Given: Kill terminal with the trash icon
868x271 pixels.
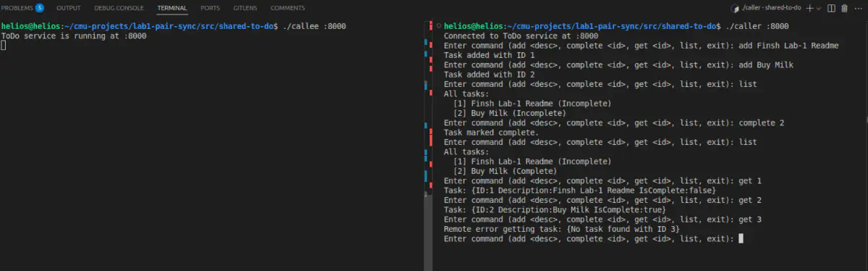Looking at the screenshot, I should (844, 8).
